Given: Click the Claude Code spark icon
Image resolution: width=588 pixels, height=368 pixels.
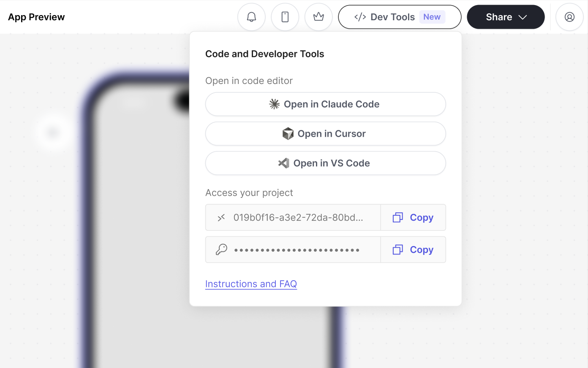Looking at the screenshot, I should [274, 104].
